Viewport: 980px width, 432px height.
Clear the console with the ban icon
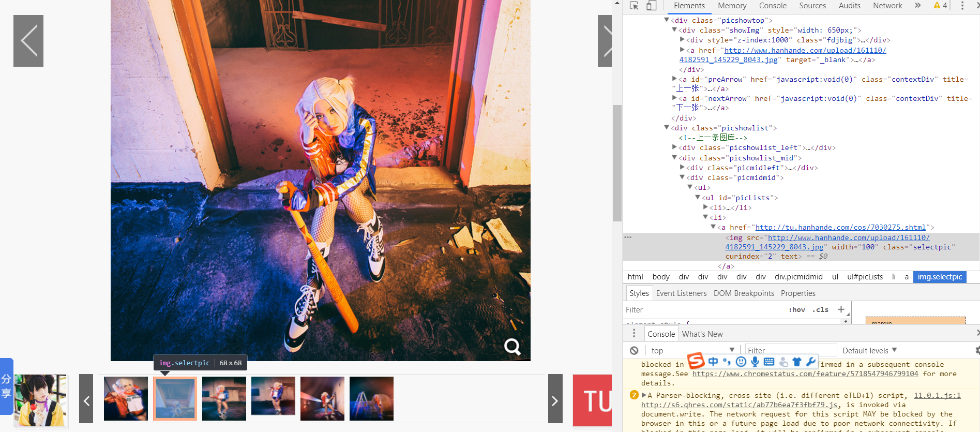click(634, 350)
